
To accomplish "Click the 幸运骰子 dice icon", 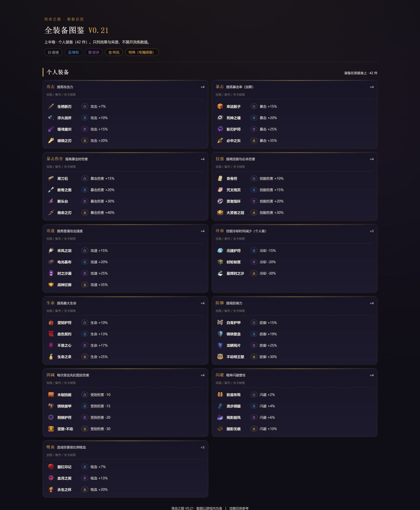I will (220, 107).
